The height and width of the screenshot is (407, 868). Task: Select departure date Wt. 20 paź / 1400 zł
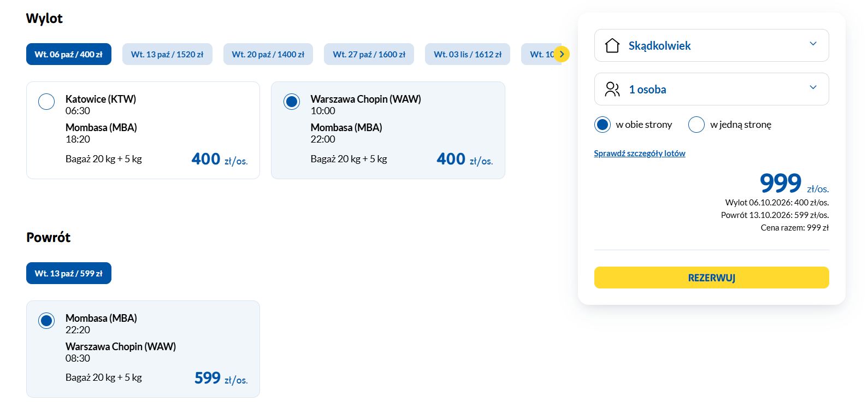pyautogui.click(x=268, y=54)
